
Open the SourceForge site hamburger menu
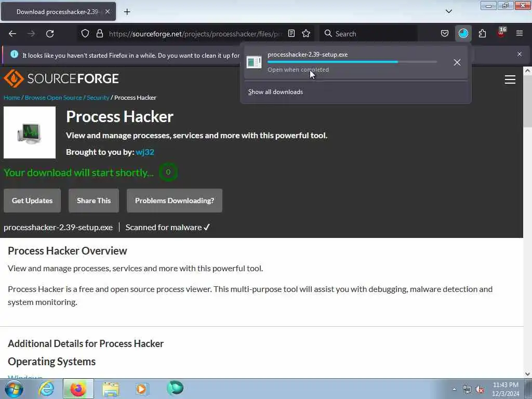(x=510, y=79)
